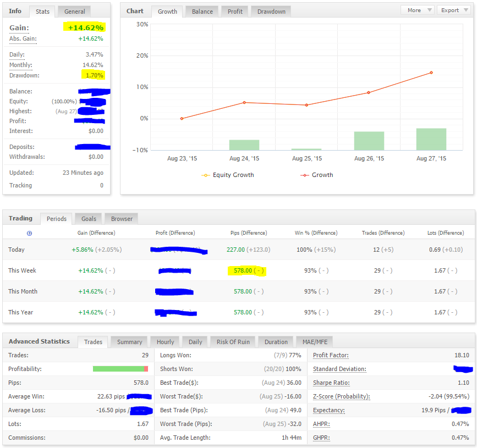
Task: Click the green Profitability bar
Action: pos(118,369)
